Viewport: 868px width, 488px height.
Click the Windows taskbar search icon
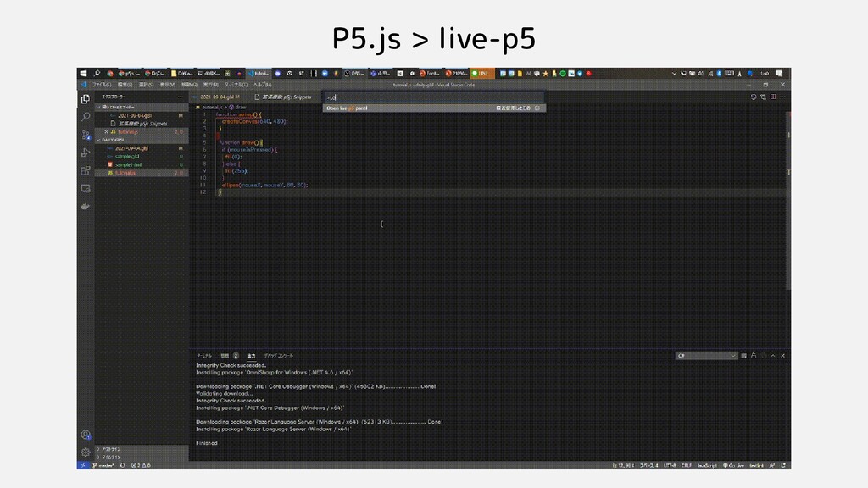(97, 73)
